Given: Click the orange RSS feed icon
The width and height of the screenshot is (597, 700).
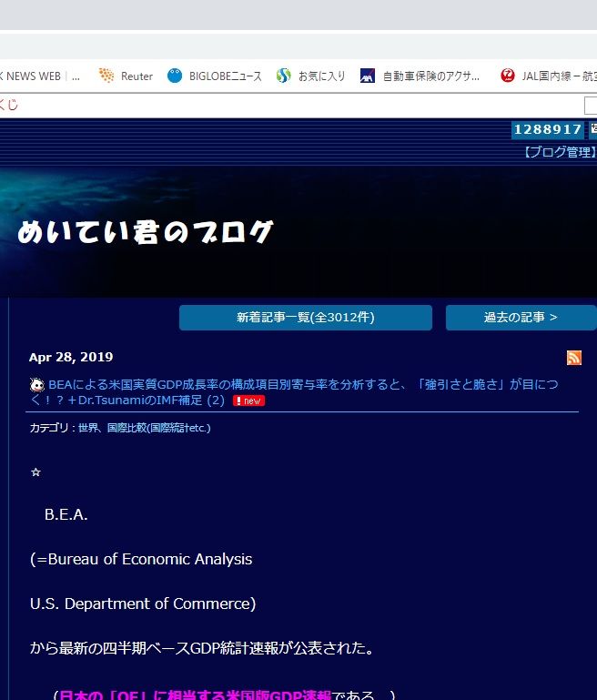Looking at the screenshot, I should pos(574,358).
